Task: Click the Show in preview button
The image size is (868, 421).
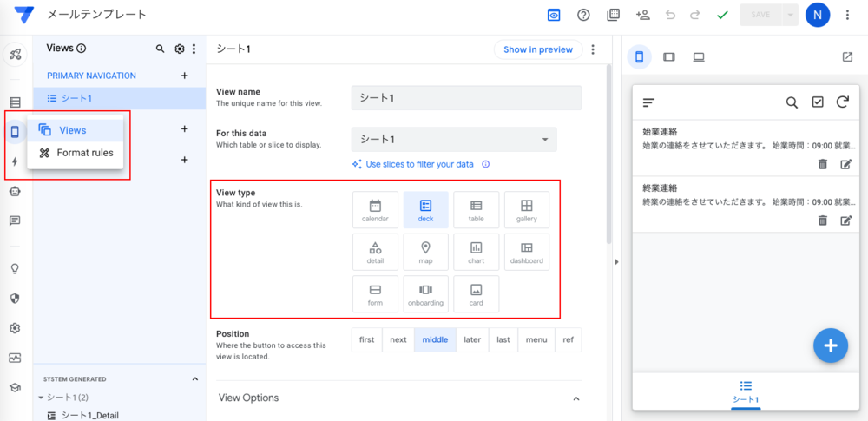Action: pos(537,49)
